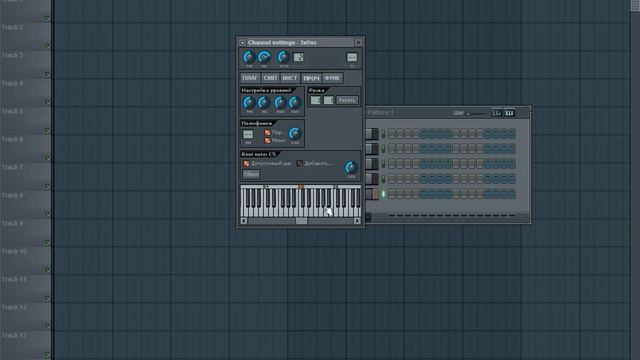Select the Track 10 label in playlist
Screen dimensions: 640x360
(14, 251)
